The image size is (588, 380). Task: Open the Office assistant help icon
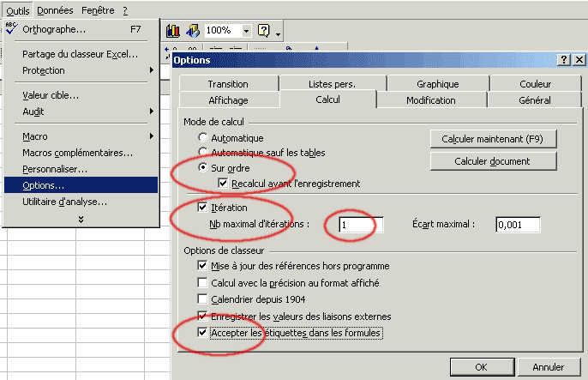click(x=264, y=30)
